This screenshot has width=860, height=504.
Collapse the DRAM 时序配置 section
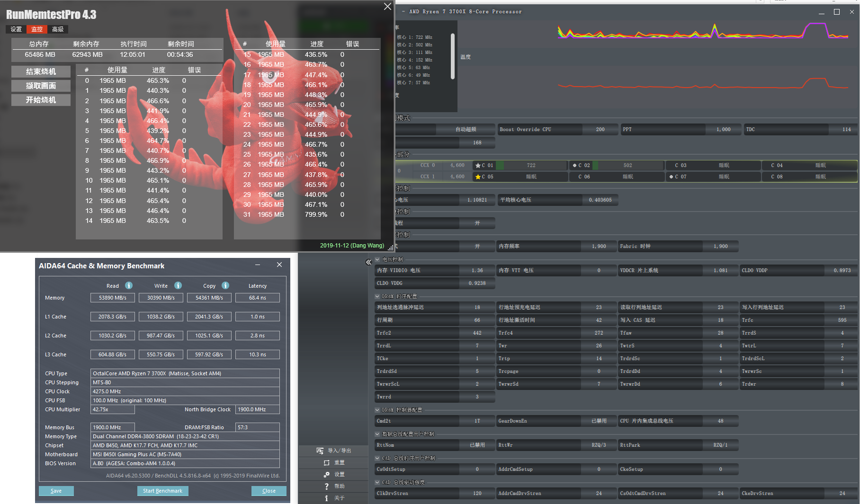[377, 296]
